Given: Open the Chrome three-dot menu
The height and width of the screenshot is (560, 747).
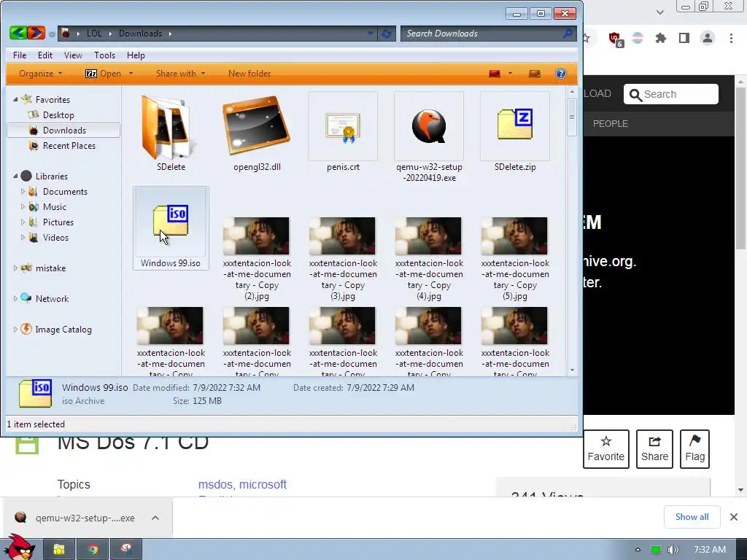Looking at the screenshot, I should 731,38.
